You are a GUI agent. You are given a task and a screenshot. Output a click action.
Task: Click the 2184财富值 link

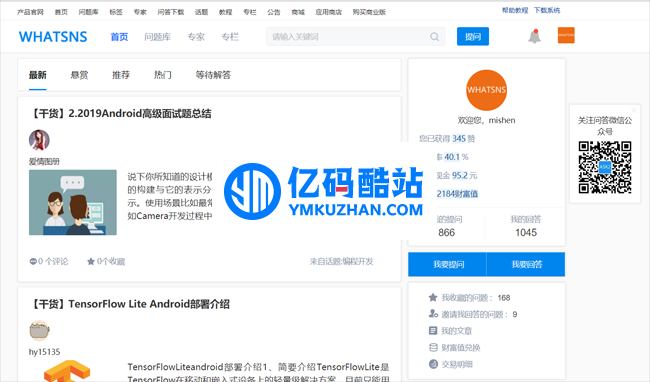coord(457,193)
